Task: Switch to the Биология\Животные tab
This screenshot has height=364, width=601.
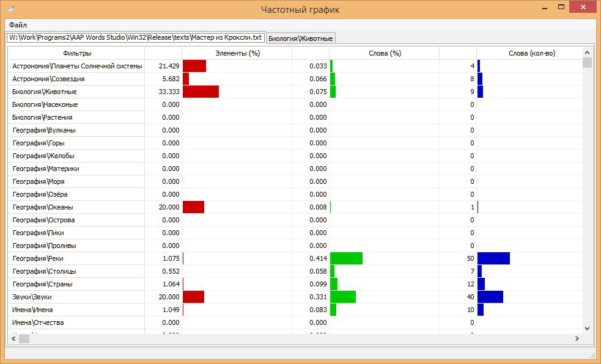Action: tap(301, 38)
